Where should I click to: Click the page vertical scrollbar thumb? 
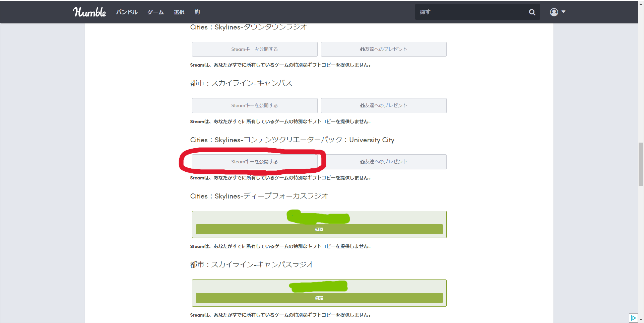pyautogui.click(x=641, y=164)
